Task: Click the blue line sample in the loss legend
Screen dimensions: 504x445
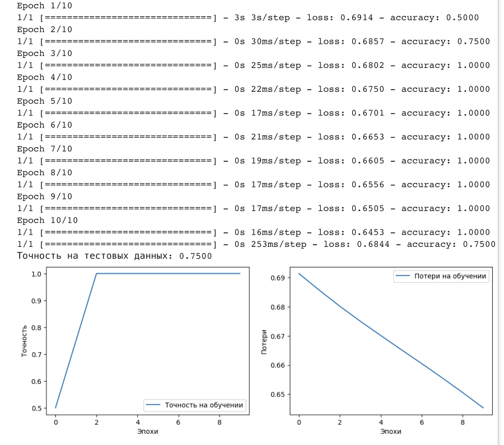Action: 402,276
